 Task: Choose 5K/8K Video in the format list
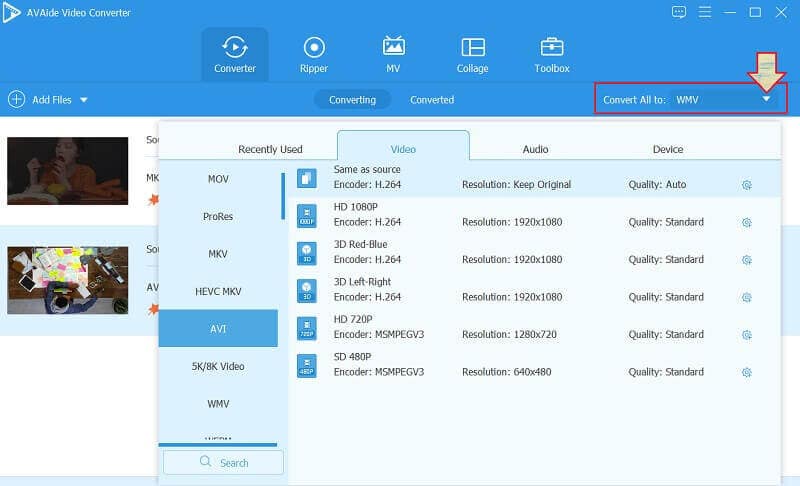(x=218, y=366)
